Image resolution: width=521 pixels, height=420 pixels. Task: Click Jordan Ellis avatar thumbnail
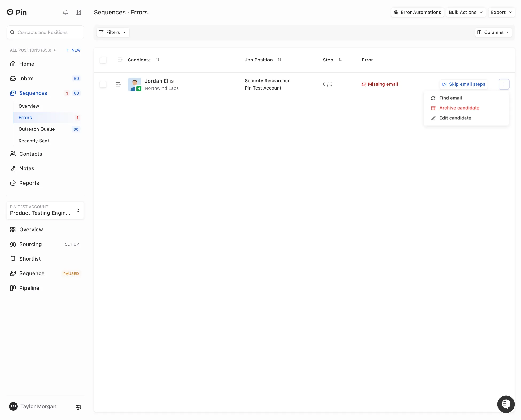click(x=135, y=84)
